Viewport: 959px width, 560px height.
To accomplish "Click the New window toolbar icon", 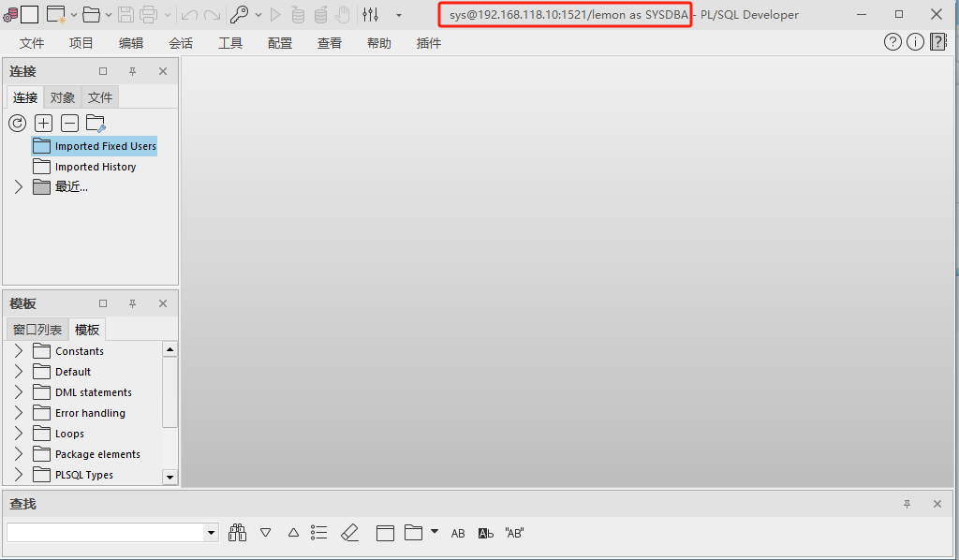I will pyautogui.click(x=56, y=14).
